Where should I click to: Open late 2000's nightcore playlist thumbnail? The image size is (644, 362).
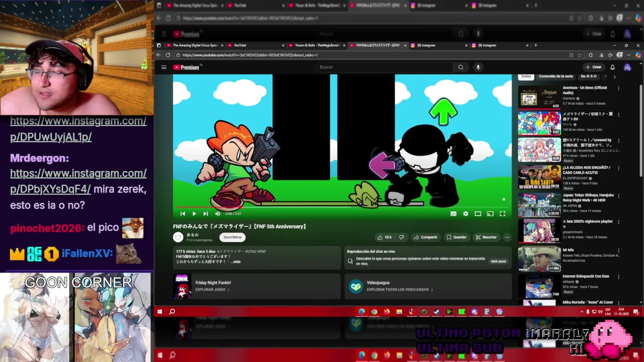539,231
